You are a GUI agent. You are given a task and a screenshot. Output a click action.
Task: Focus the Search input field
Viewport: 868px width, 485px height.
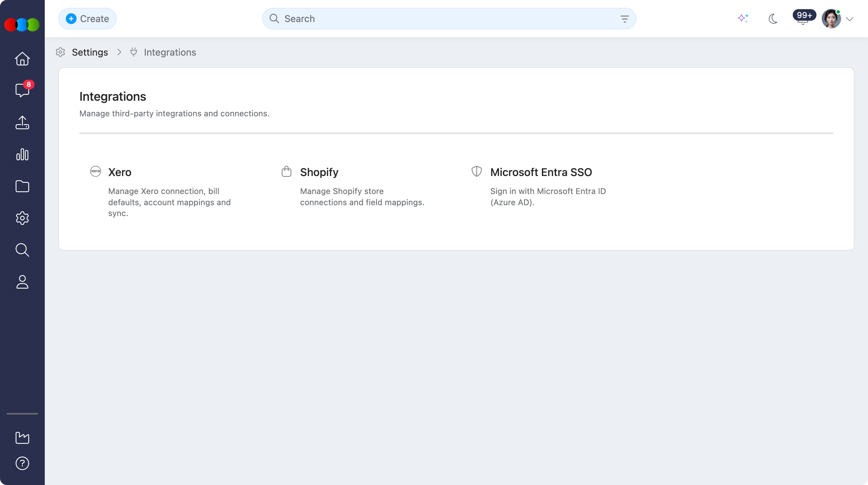449,19
